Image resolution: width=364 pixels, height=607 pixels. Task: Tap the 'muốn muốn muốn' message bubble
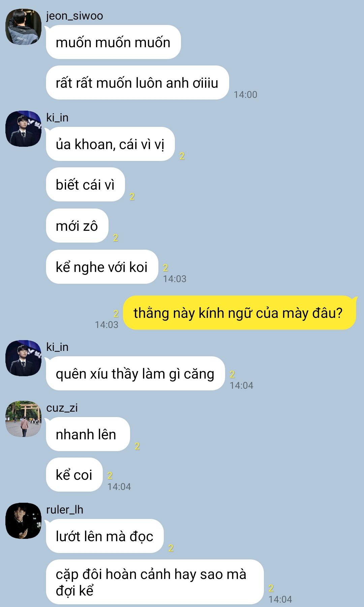pyautogui.click(x=113, y=42)
